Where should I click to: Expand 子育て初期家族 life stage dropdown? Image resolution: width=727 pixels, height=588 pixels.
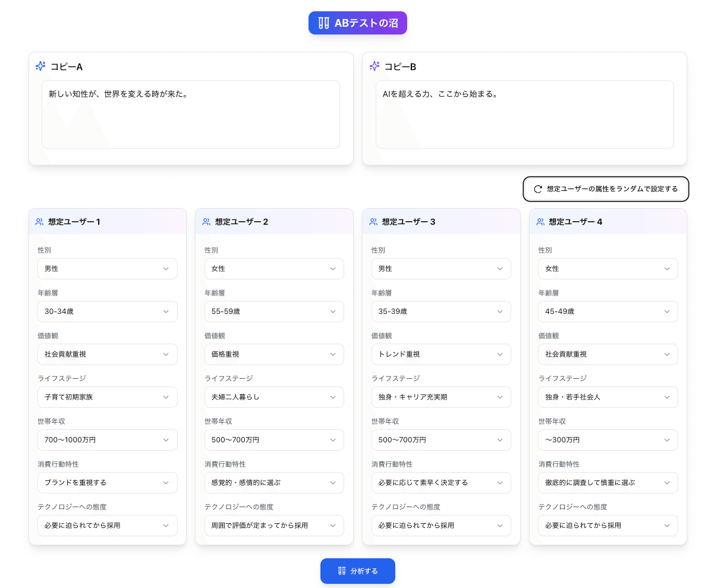point(108,397)
